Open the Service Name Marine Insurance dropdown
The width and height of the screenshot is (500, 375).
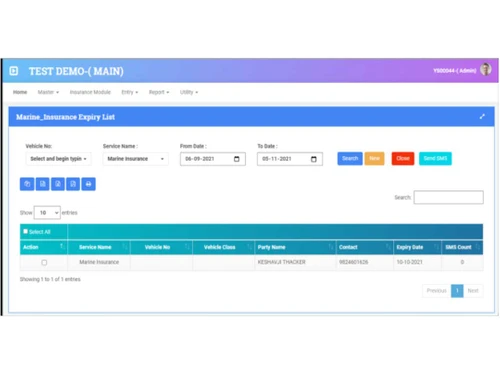point(135,159)
